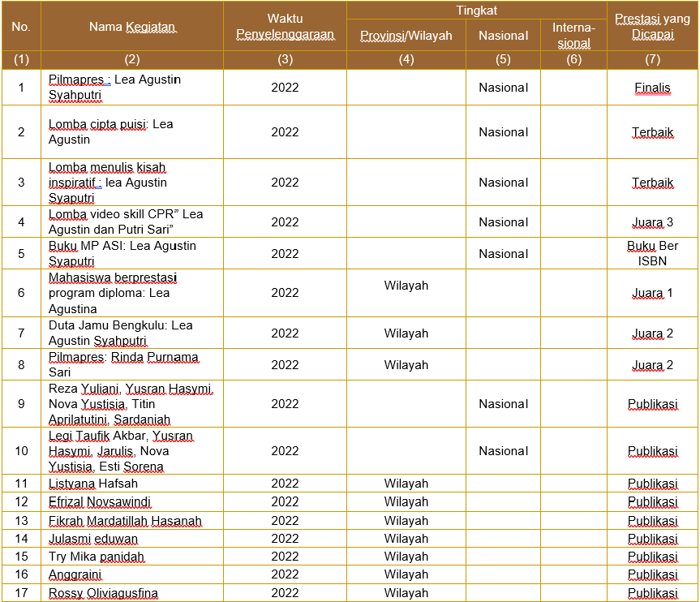Select "Fikrah Mardatillah Hasanah" row name

tap(125, 521)
